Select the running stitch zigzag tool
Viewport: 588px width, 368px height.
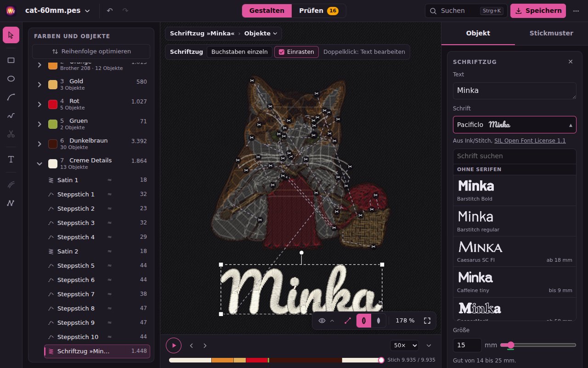click(x=11, y=203)
